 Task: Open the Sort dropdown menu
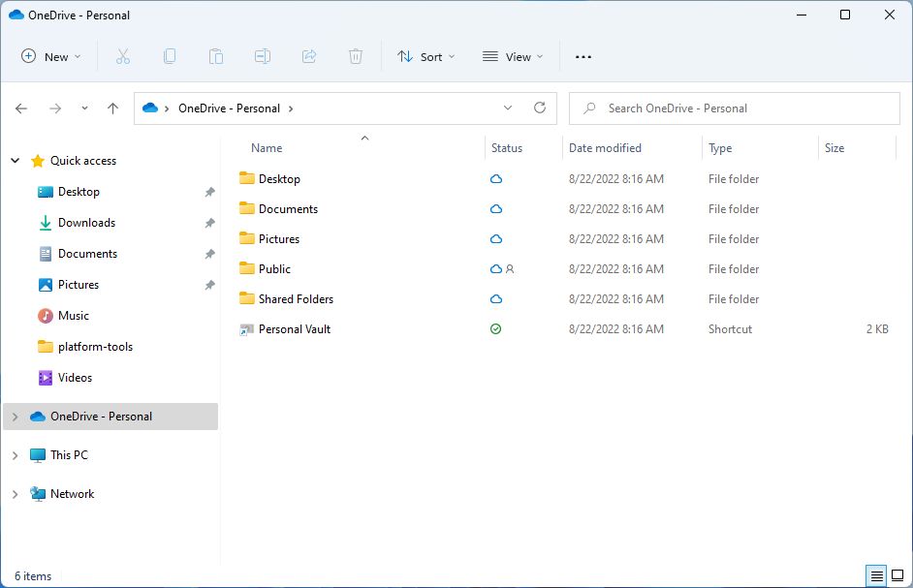click(x=426, y=56)
